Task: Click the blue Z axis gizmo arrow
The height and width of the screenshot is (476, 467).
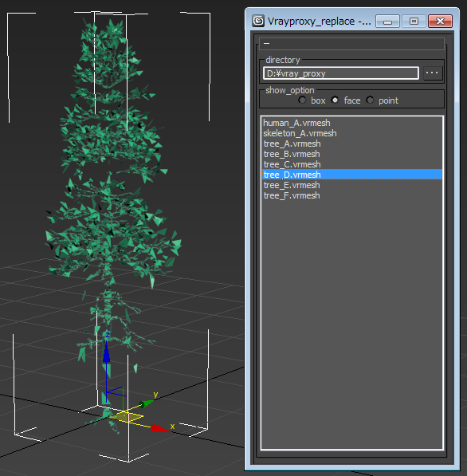Action: (x=106, y=352)
